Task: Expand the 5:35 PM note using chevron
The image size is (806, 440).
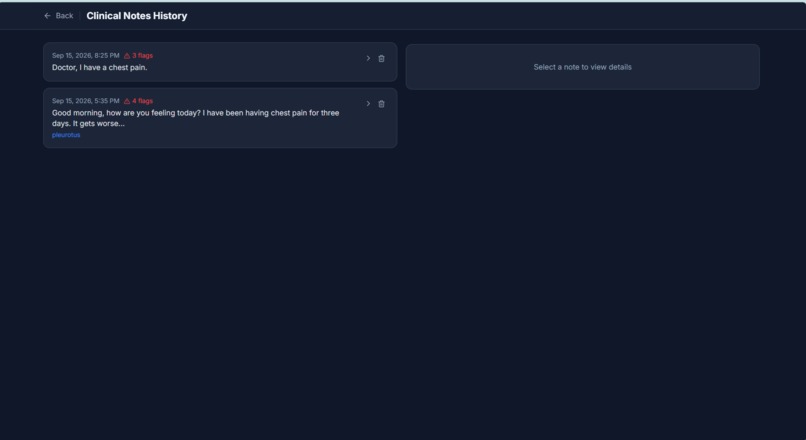Action: [x=368, y=104]
